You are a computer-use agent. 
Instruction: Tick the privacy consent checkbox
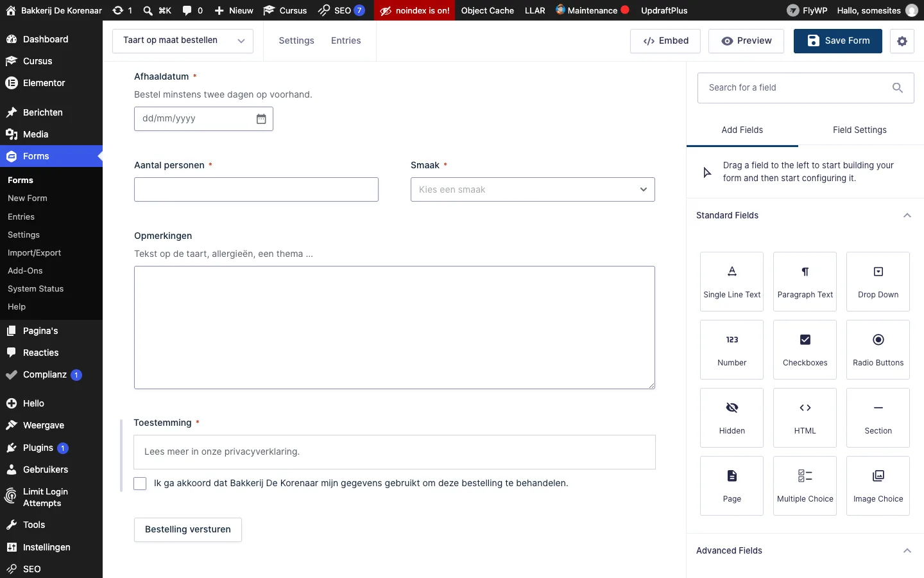coord(140,484)
